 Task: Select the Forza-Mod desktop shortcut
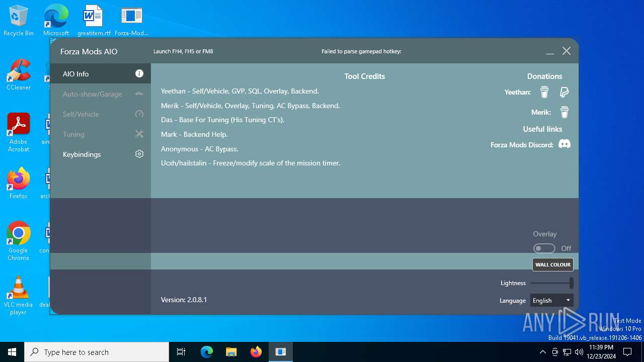pyautogui.click(x=131, y=21)
